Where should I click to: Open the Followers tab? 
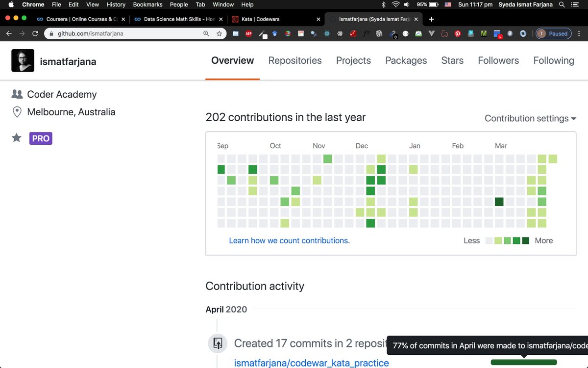(x=498, y=60)
